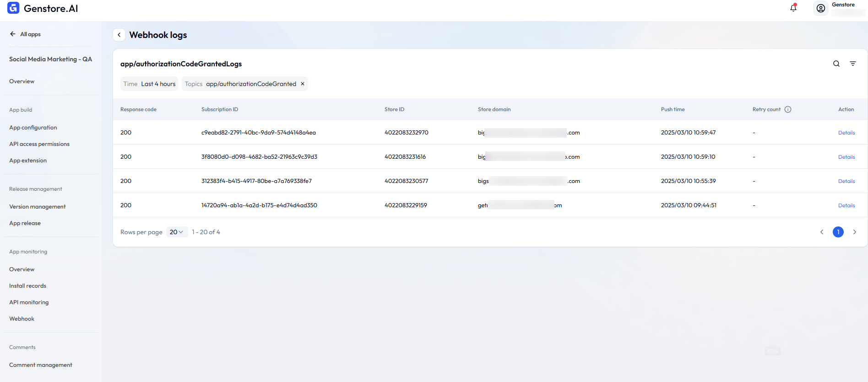This screenshot has height=382, width=868.
Task: Open Version management
Action: (38, 207)
